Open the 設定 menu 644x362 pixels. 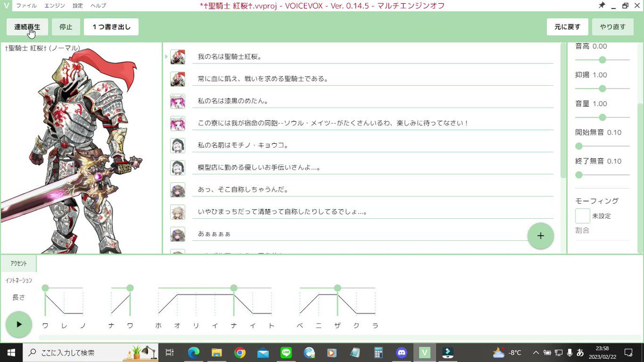[x=78, y=5]
